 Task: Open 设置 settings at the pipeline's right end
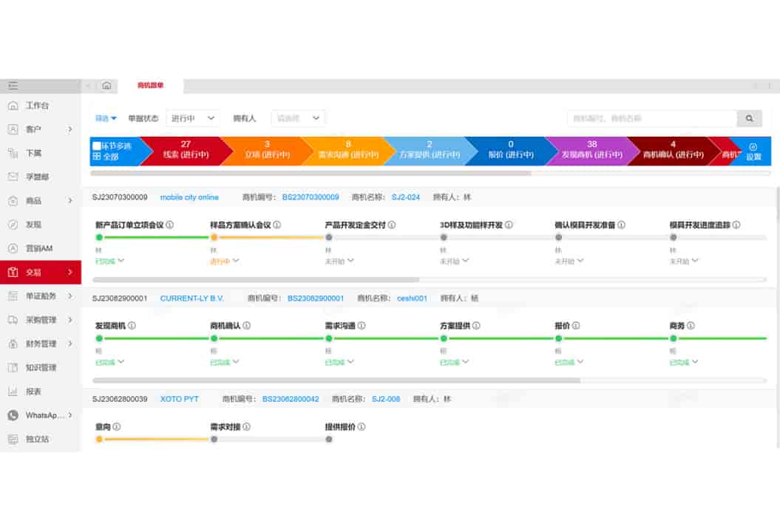pyautogui.click(x=753, y=151)
